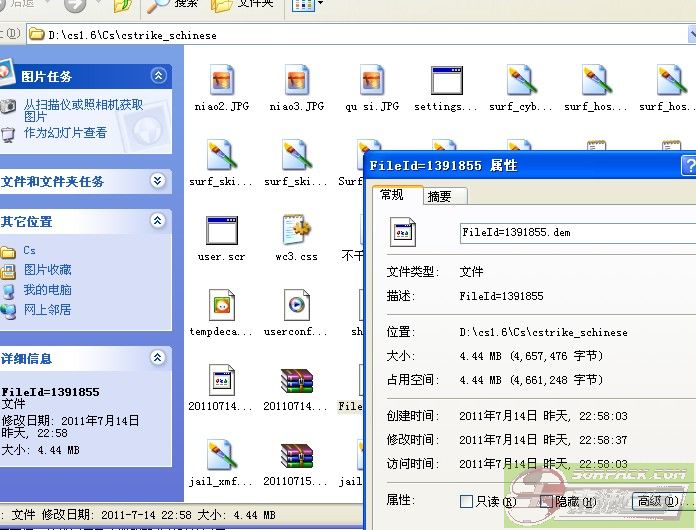Collapse the 图片任务 picture tasks panel
The width and height of the screenshot is (696, 530).
pyautogui.click(x=158, y=76)
